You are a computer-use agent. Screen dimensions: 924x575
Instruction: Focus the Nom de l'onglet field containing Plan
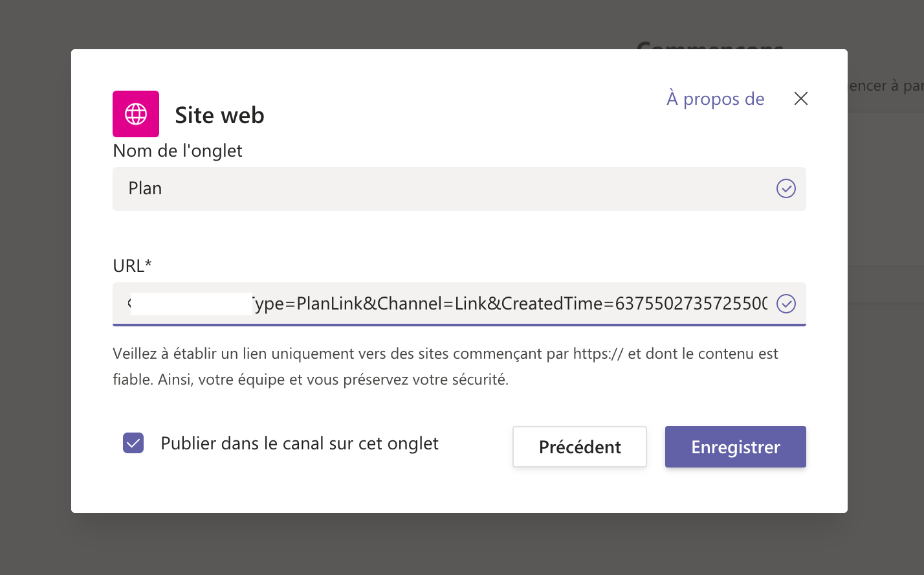coord(440,188)
